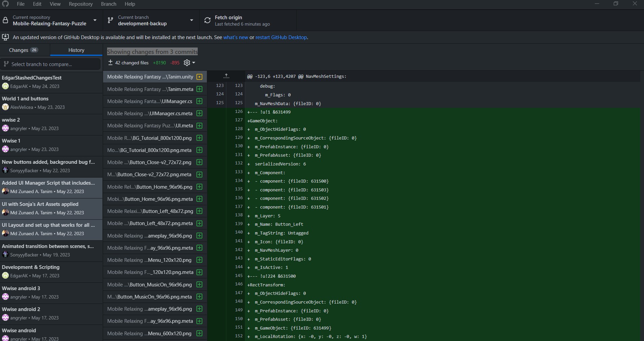Click the added icon next to UIManager.cs

(199, 101)
